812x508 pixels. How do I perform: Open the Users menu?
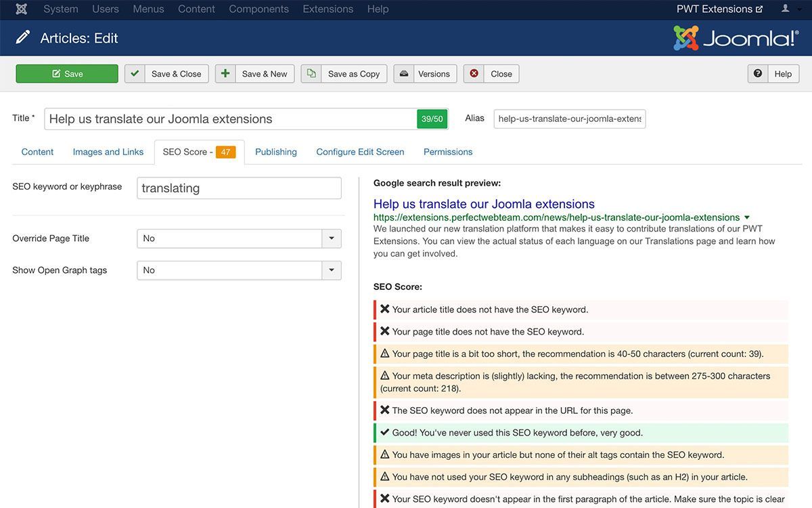coord(106,9)
